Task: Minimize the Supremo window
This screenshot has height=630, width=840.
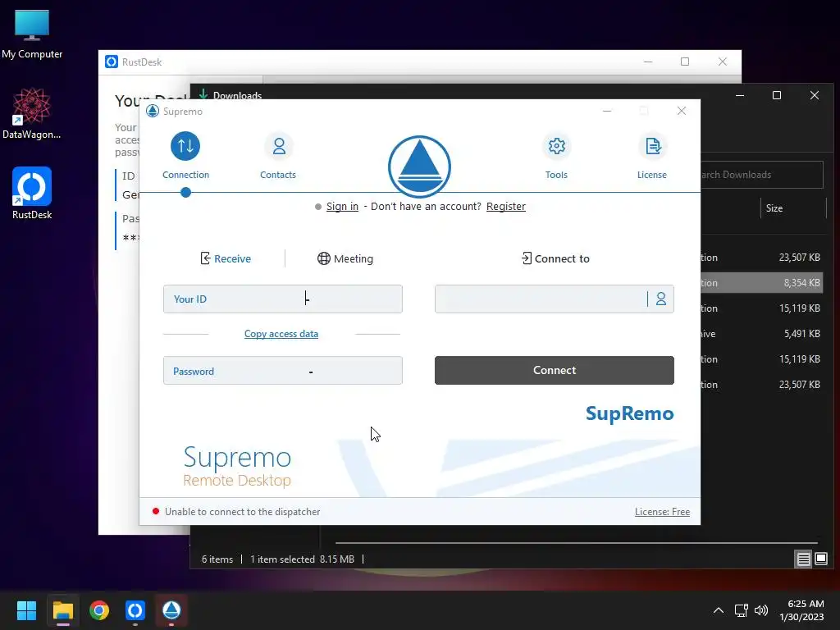Action: (607, 111)
